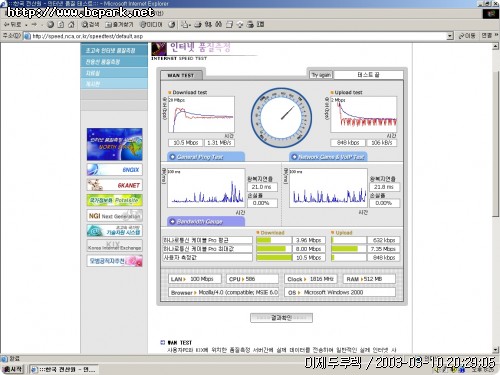The height and width of the screenshot is (375, 500).
Task: Click the Bandwidth Gauge label
Action: (206, 221)
